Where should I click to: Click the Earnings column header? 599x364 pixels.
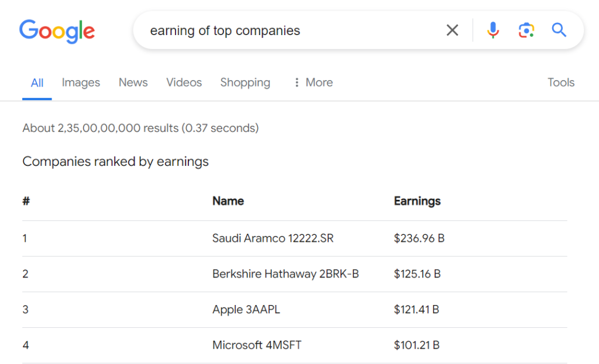point(417,201)
